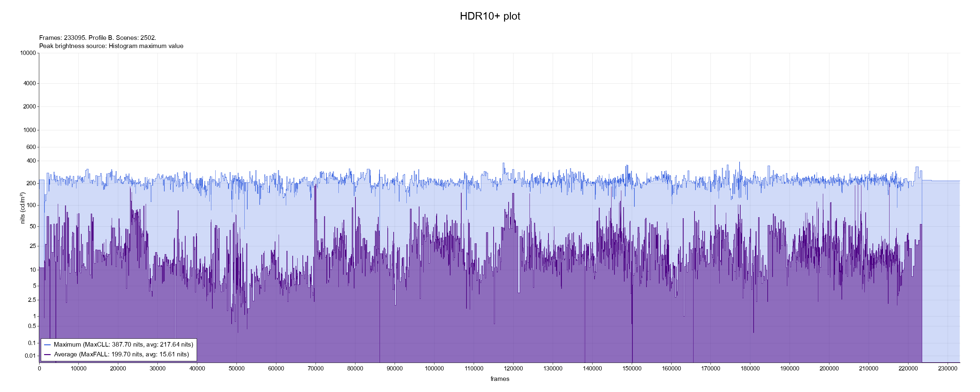Click the 400 y-axis tick label
Viewport: 980px width, 392px height.
pos(31,161)
